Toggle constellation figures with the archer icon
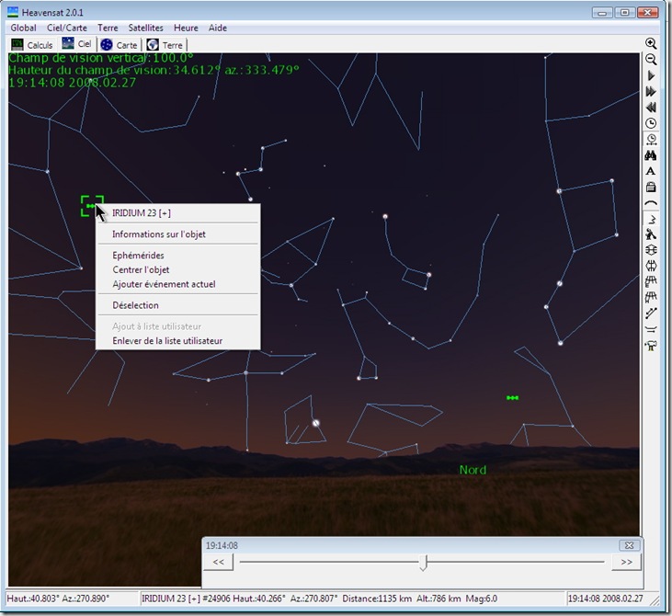The height and width of the screenshot is (616, 672). pos(651,234)
